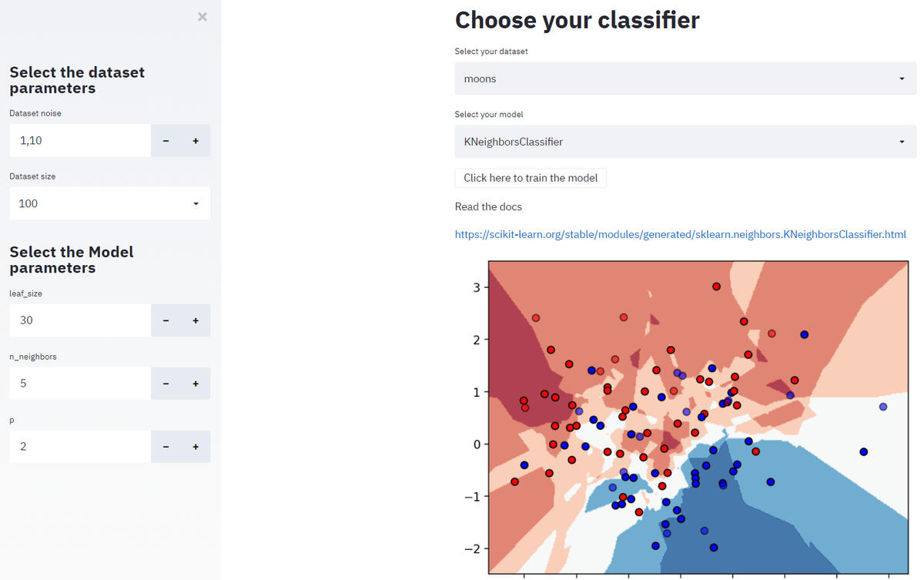Click into the n_neighbors value field
This screenshot has height=580, width=924.
80,384
